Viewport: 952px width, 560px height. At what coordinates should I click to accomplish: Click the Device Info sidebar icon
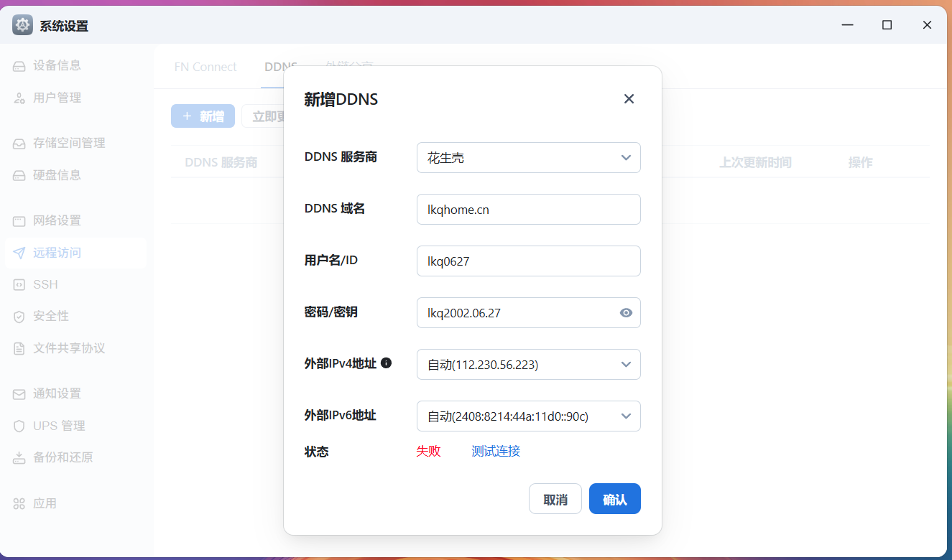tap(19, 66)
